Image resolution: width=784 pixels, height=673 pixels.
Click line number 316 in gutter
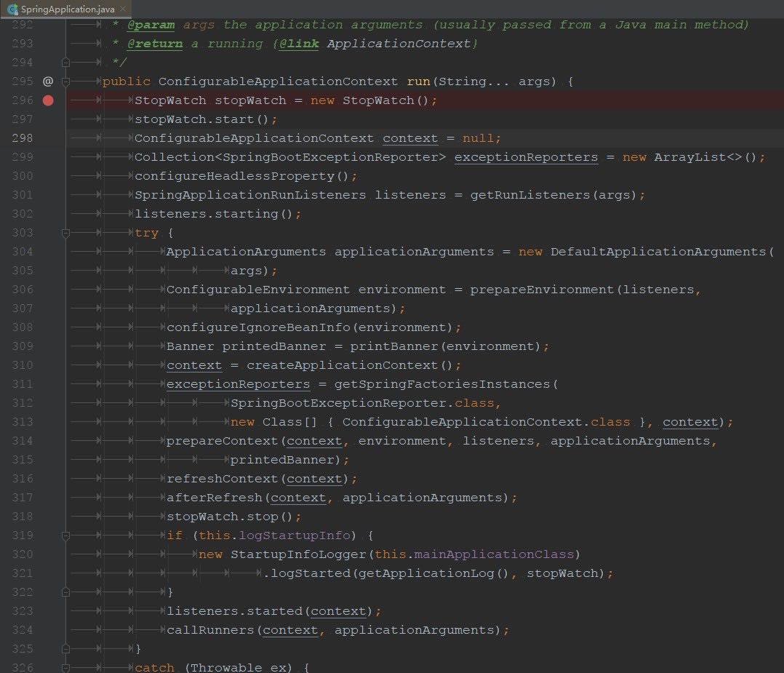23,479
